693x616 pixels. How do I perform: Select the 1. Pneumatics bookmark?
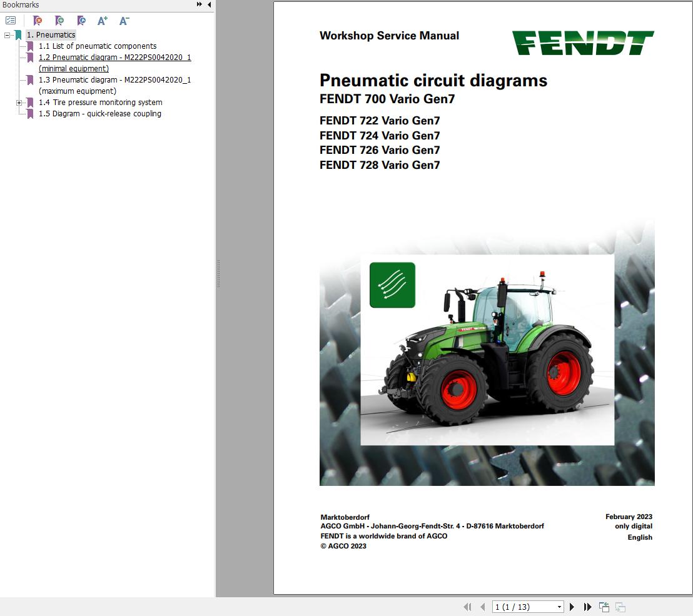click(51, 34)
